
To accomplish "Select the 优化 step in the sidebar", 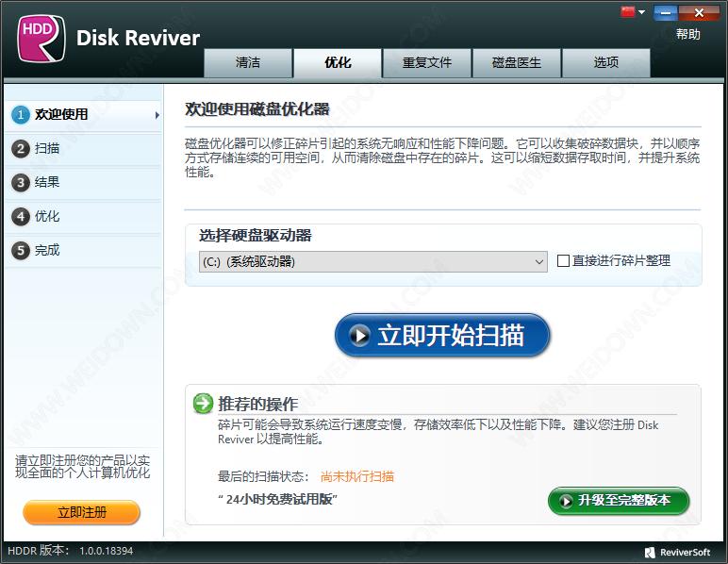I will click(83, 216).
